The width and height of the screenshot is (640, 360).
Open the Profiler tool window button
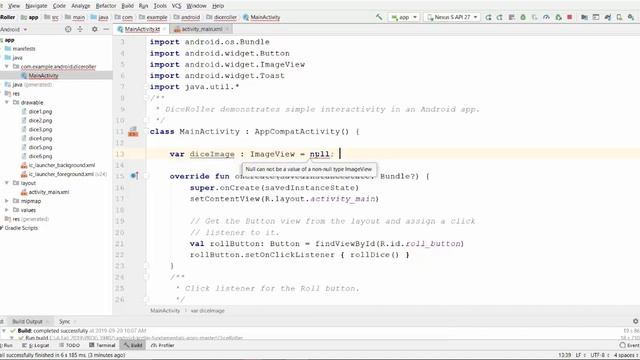tap(162, 345)
